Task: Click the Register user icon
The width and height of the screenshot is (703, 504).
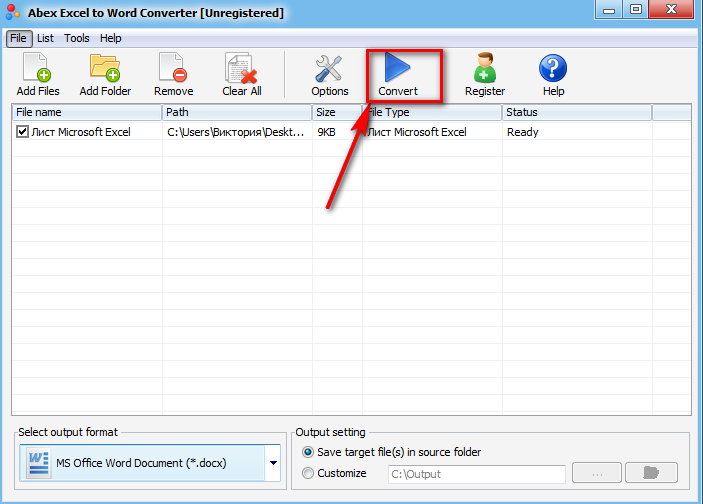Action: (x=485, y=68)
